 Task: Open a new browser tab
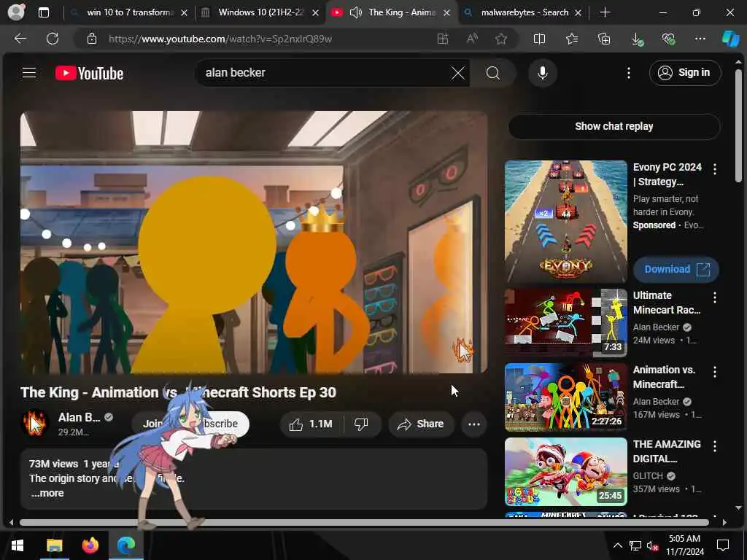[x=605, y=12]
